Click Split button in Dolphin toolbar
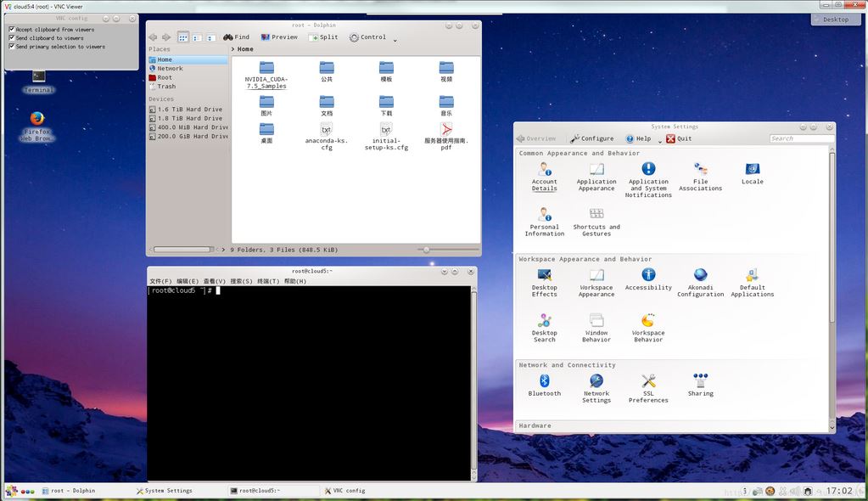 point(323,37)
